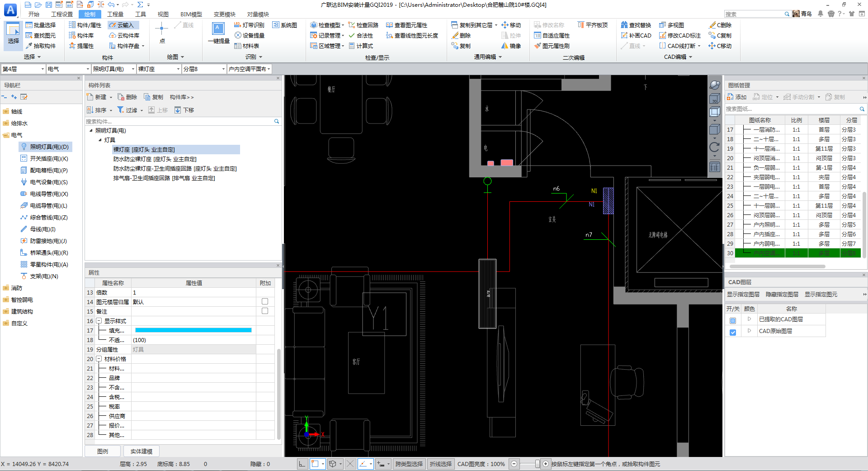Click the 移动 move tool in 通用编辑
868x471 pixels.
pos(511,25)
